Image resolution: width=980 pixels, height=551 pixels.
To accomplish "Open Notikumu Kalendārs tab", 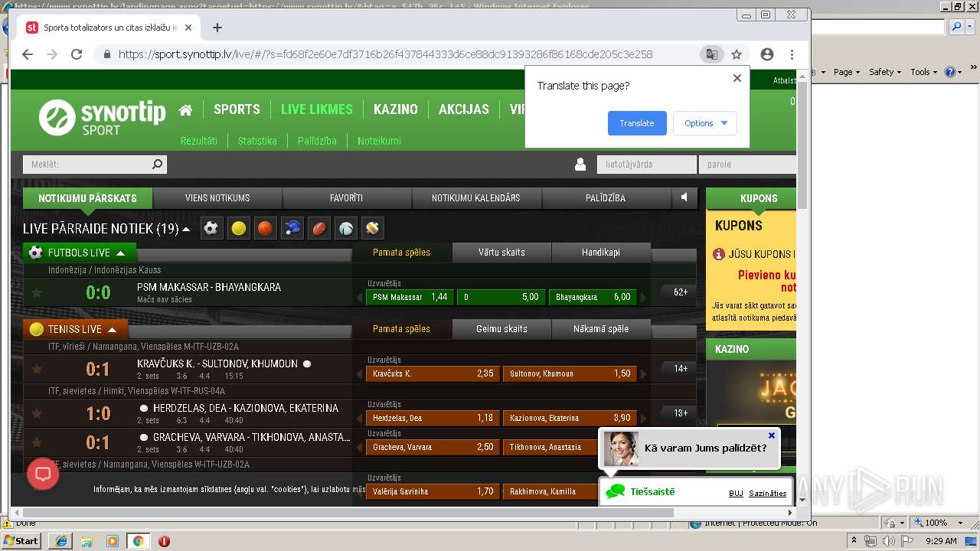I will click(476, 198).
